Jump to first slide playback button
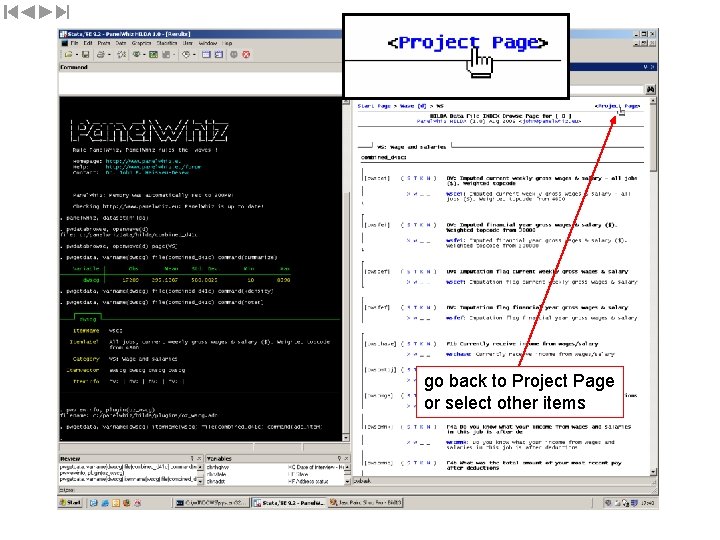The image size is (720, 540). click(x=11, y=12)
